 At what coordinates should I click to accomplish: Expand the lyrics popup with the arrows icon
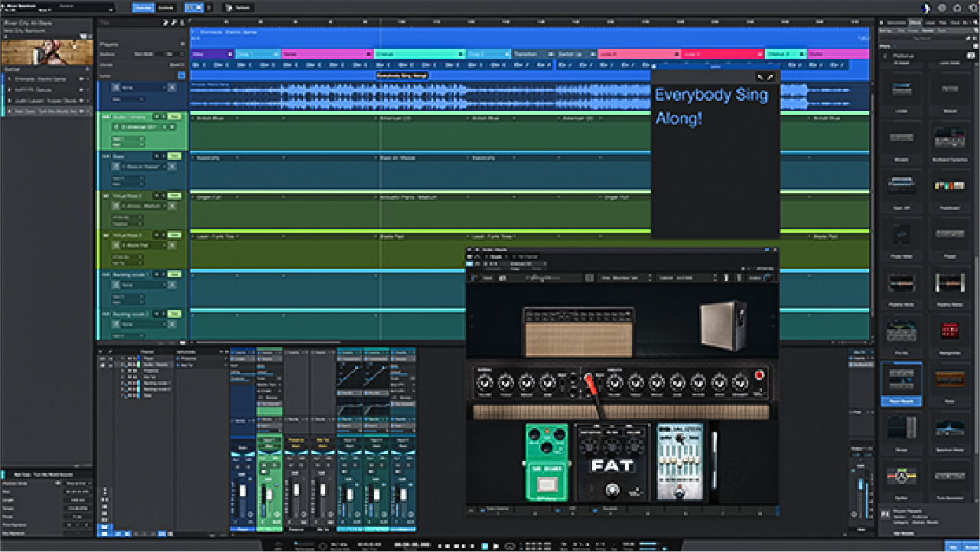click(x=770, y=77)
